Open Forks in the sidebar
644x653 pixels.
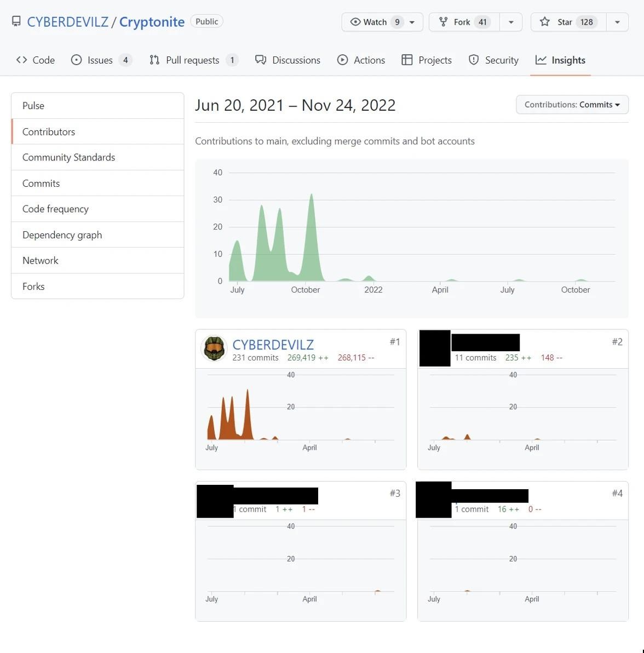(97, 287)
